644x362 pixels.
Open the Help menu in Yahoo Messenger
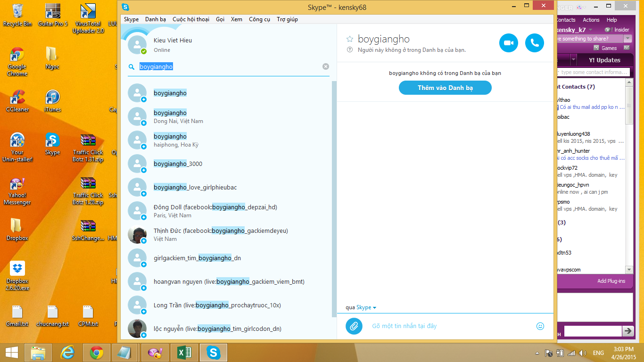612,20
